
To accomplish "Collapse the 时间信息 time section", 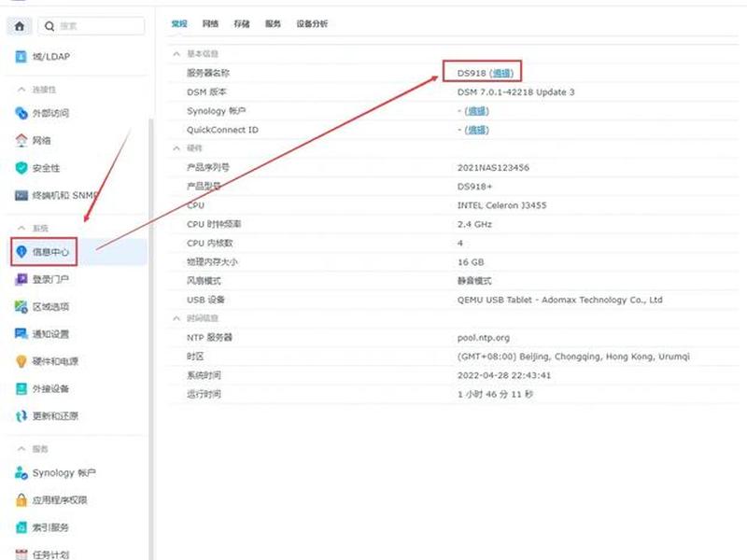I will [176, 318].
